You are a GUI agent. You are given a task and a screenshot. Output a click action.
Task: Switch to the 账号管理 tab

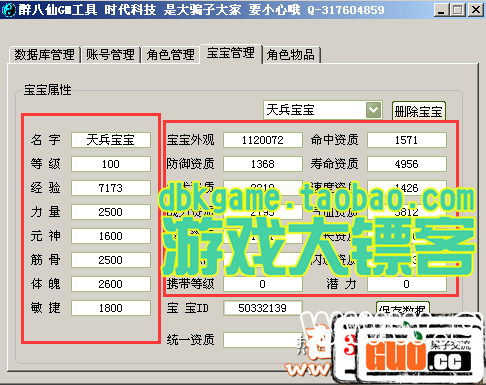[x=110, y=55]
